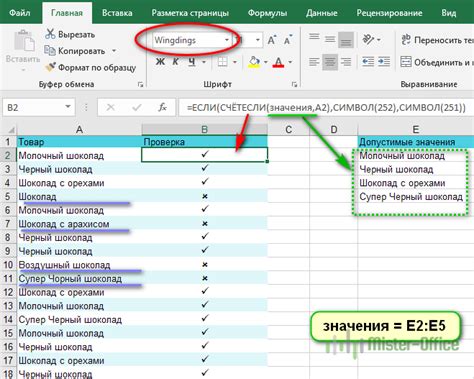Click cell A1 'Товар'
474x379 pixels.
79,142
